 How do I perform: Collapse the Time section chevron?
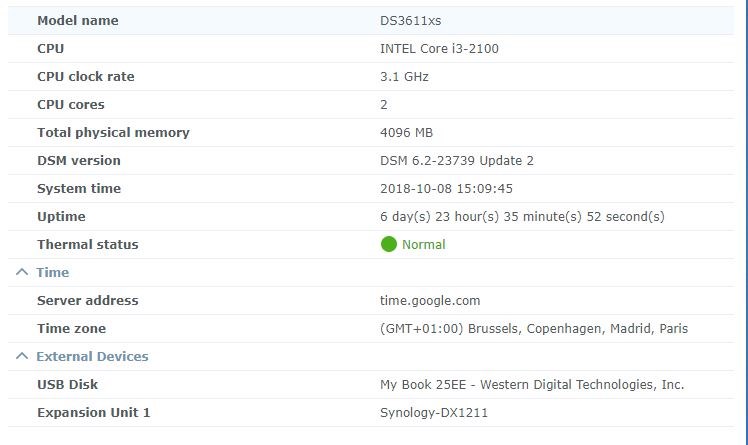[21, 272]
